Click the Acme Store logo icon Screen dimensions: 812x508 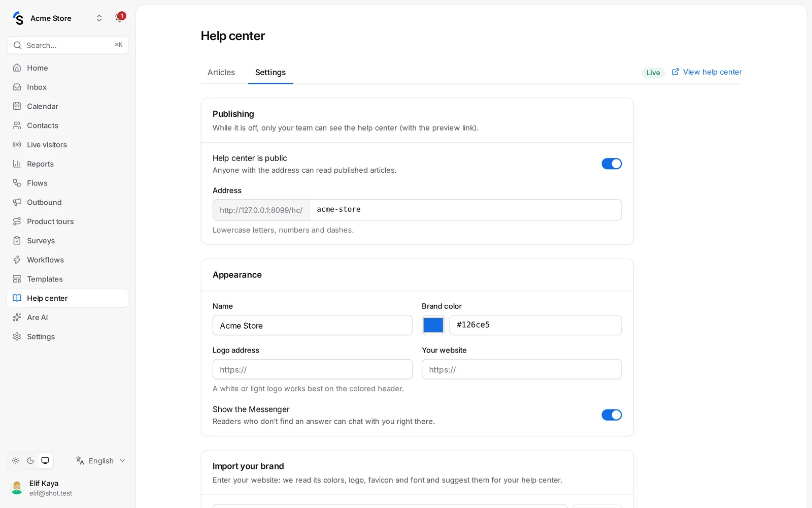[18, 18]
